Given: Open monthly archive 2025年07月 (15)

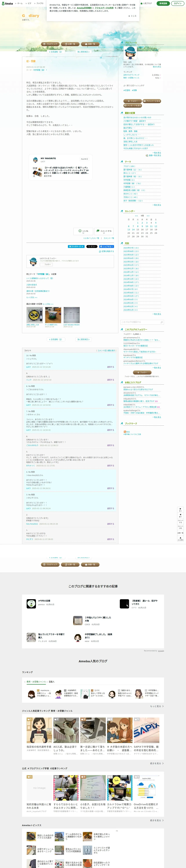Looking at the screenshot, I should (x=131, y=248).
